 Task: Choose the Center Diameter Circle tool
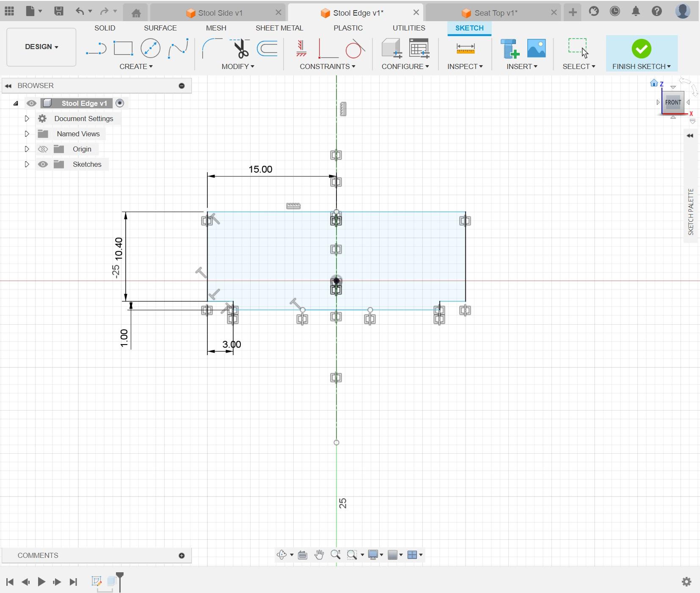coord(150,49)
